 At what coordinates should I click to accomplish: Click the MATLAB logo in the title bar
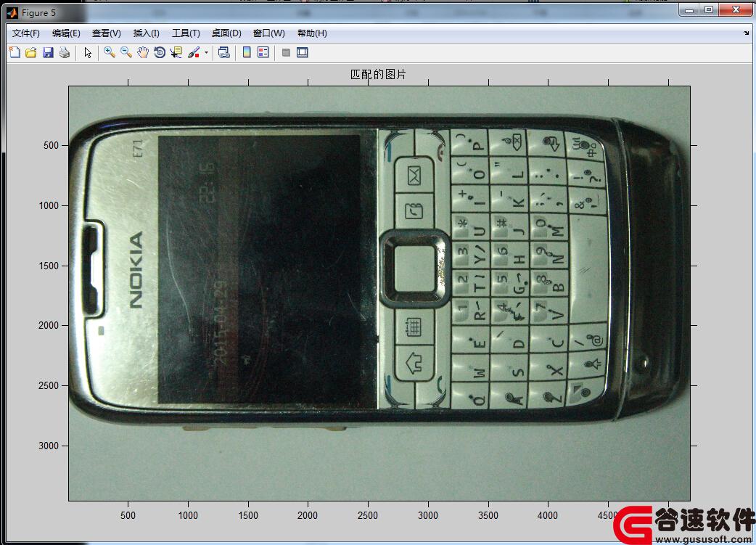coord(12,13)
